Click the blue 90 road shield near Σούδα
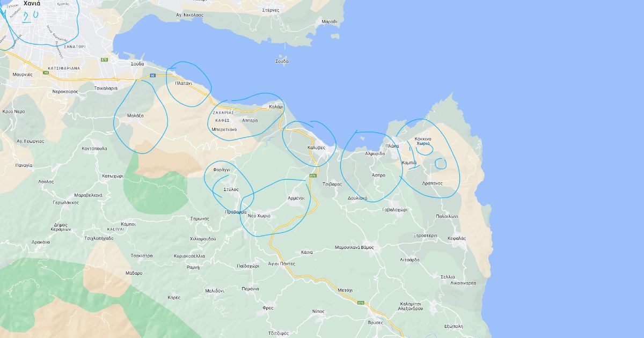This screenshot has height=338, width=644. (x=152, y=76)
